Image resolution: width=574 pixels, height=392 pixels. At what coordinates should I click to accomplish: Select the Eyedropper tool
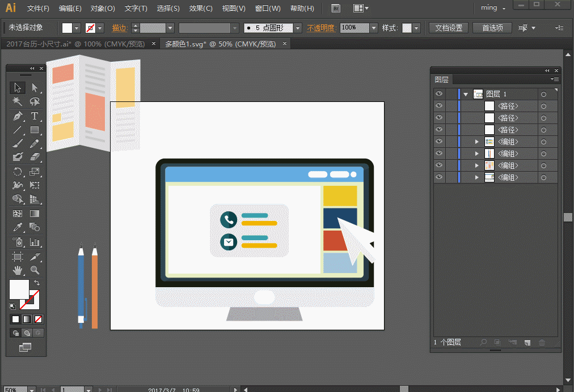17,227
